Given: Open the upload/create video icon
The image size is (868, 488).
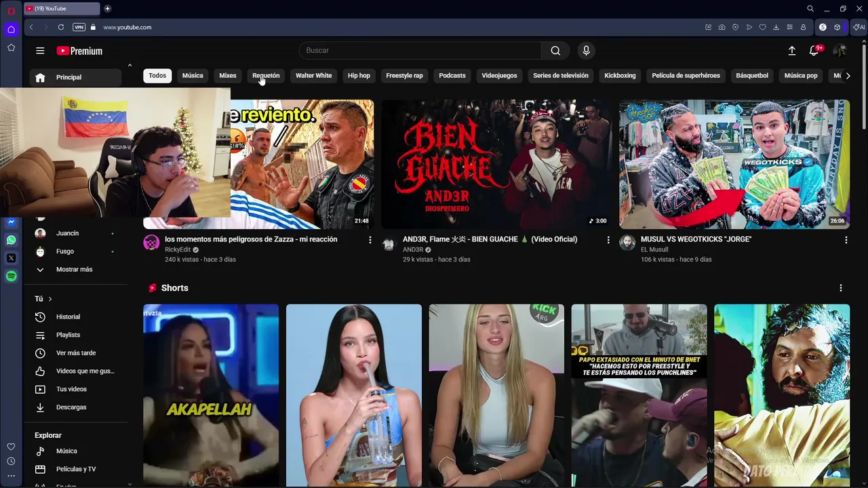Looking at the screenshot, I should point(791,51).
